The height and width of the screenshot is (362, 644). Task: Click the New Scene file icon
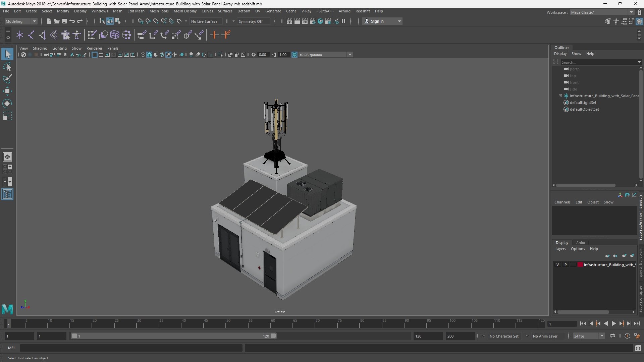[49, 21]
